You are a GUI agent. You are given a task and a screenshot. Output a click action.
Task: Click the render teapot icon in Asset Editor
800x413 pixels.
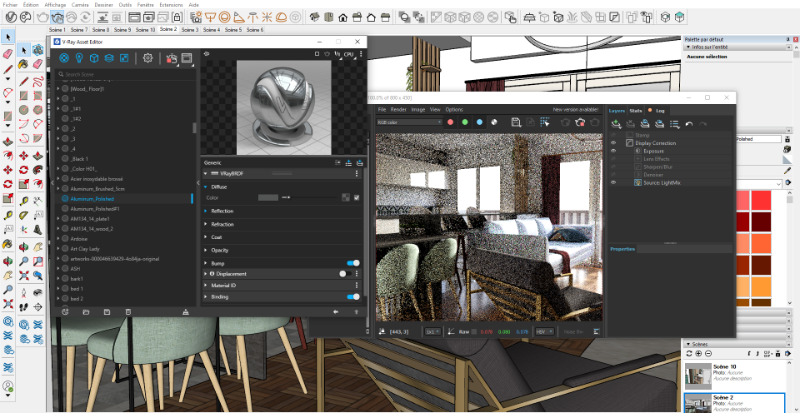point(170,59)
